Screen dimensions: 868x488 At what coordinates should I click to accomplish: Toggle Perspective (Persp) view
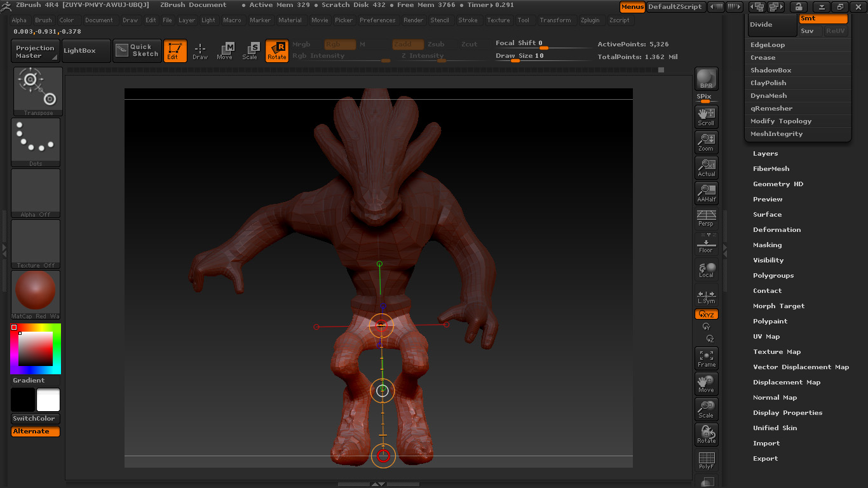[x=706, y=218]
